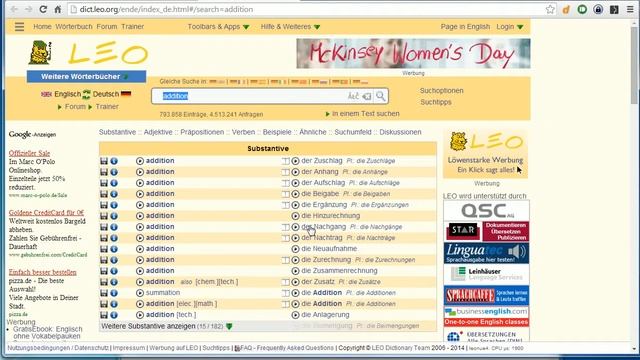Expand Weitere Substantive anzeigen
Image resolution: width=640 pixels, height=360 pixels.
coord(167,326)
